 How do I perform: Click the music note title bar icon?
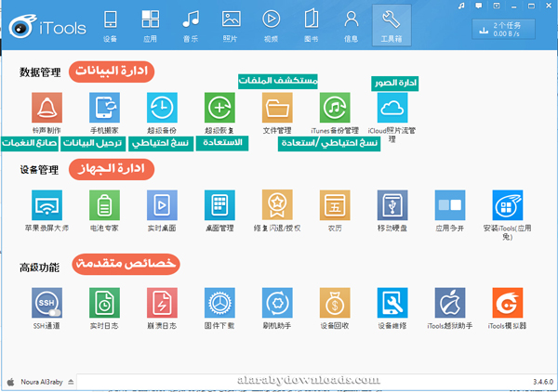click(461, 7)
